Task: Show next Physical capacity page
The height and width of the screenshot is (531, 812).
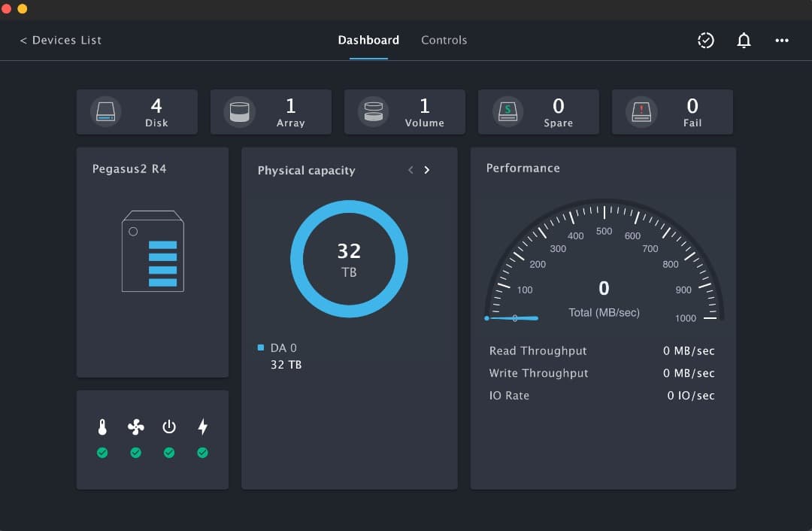Action: [x=427, y=170]
